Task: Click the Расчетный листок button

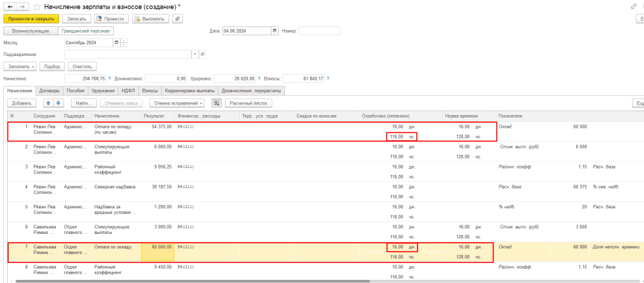Action: coord(248,103)
